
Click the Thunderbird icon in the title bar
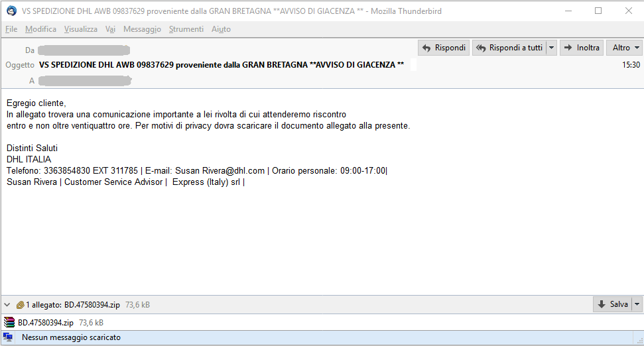click(x=11, y=11)
